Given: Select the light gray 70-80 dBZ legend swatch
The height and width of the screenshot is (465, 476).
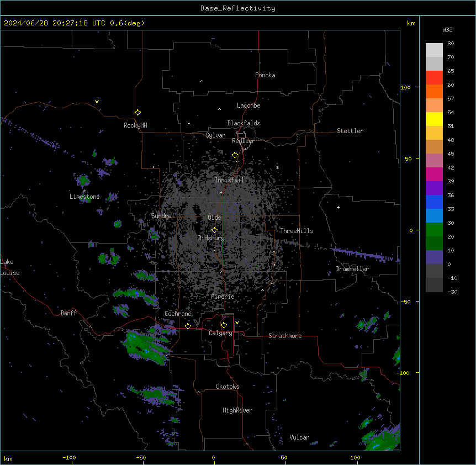Looking at the screenshot, I should click(x=434, y=50).
